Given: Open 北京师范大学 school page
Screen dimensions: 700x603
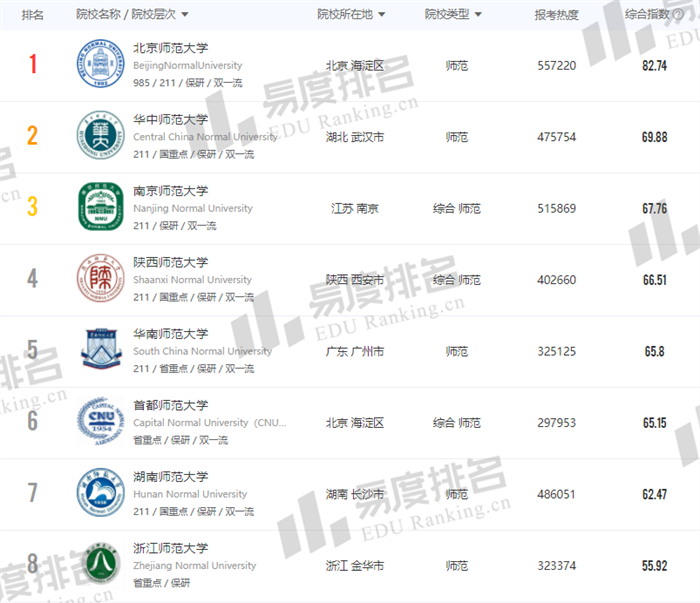Looking at the screenshot, I should click(x=171, y=48).
